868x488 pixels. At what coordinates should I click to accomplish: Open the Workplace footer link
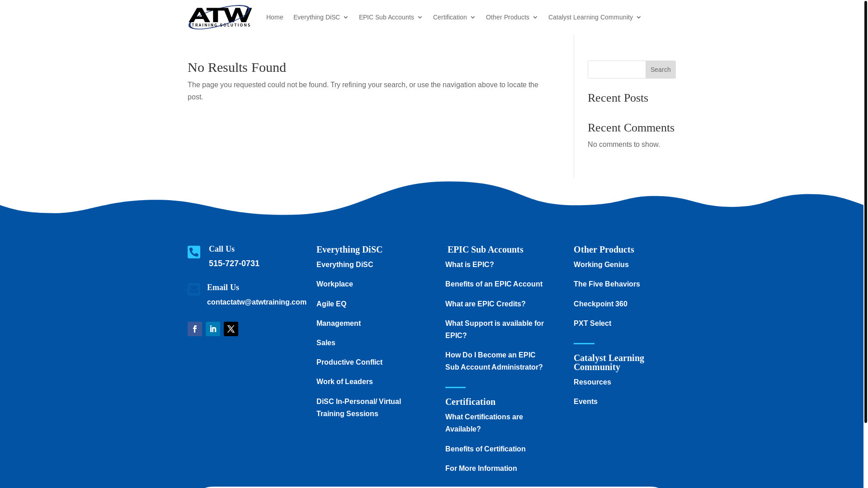point(335,284)
